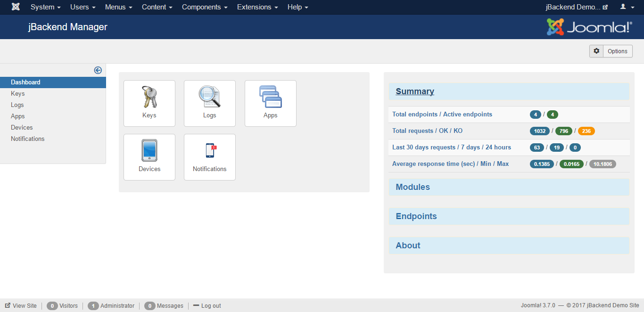Open the Devices tablet icon tile
Viewport: 644px width, 312px height.
[x=149, y=157]
